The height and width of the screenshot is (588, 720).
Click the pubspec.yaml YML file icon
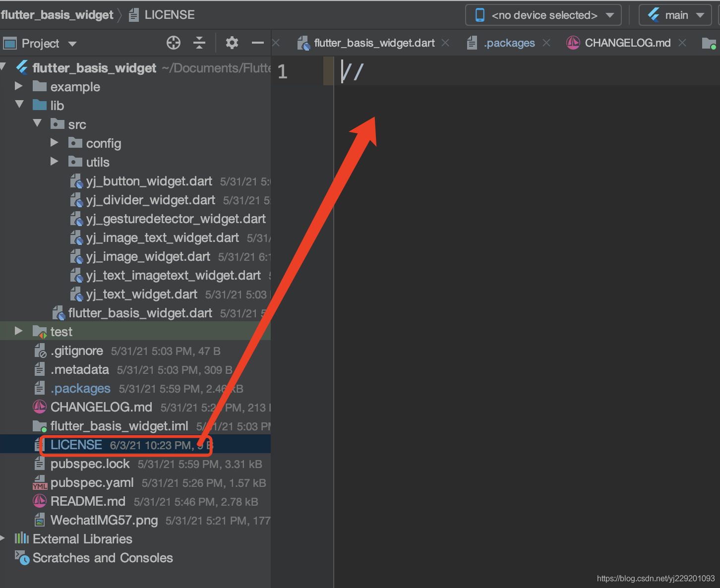pyautogui.click(x=40, y=483)
